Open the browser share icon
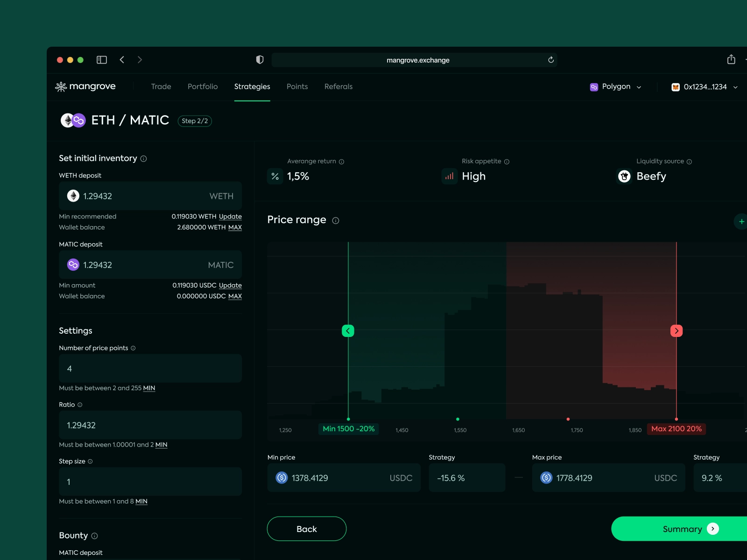This screenshot has height=560, width=747. (731, 59)
